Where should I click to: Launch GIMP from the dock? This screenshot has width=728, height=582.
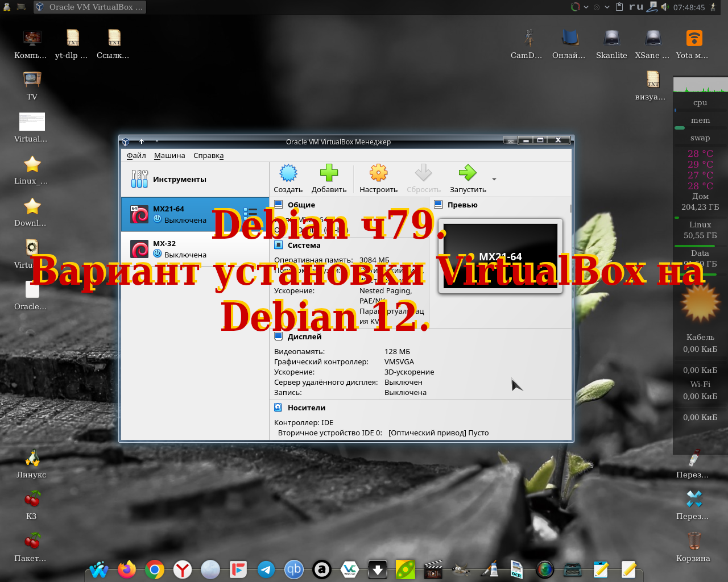click(461, 569)
